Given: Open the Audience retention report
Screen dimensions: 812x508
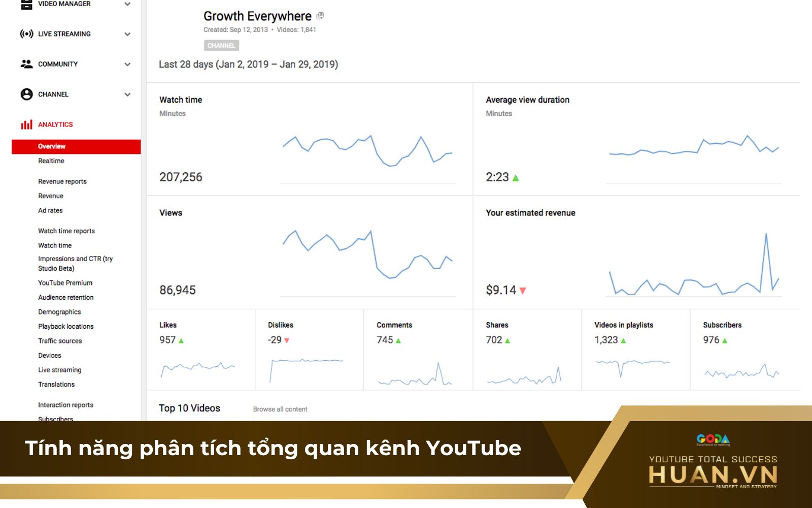Looking at the screenshot, I should point(65,298).
